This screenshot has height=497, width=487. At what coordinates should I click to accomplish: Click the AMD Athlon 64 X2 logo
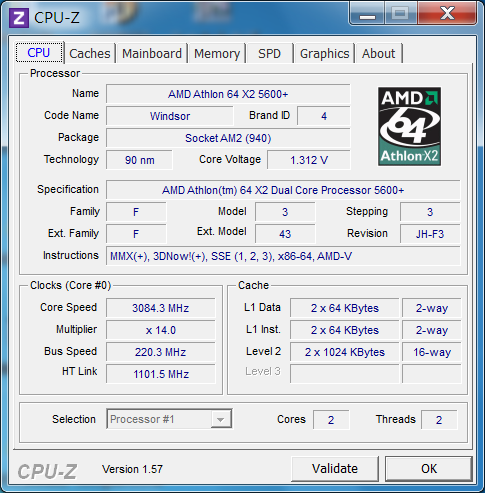click(x=409, y=126)
